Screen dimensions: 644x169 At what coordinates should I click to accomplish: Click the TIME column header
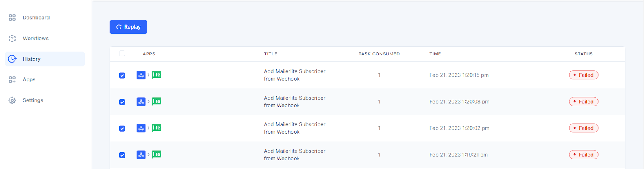point(435,54)
